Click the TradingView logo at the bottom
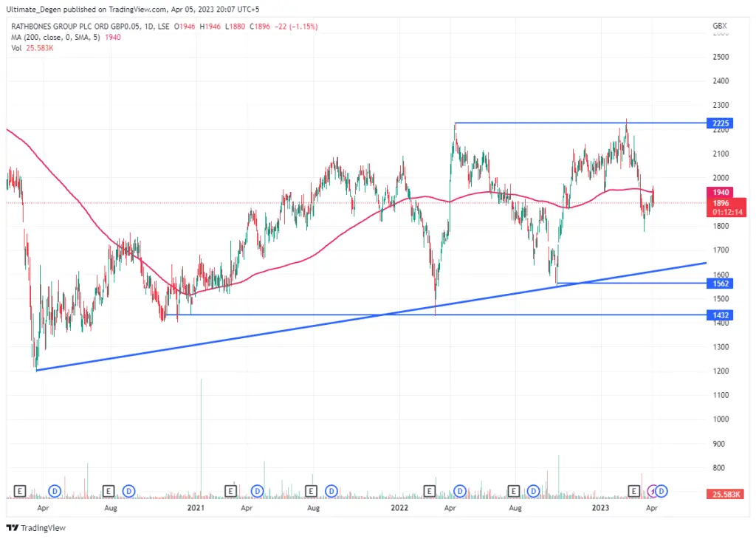The image size is (756, 539). 35,528
